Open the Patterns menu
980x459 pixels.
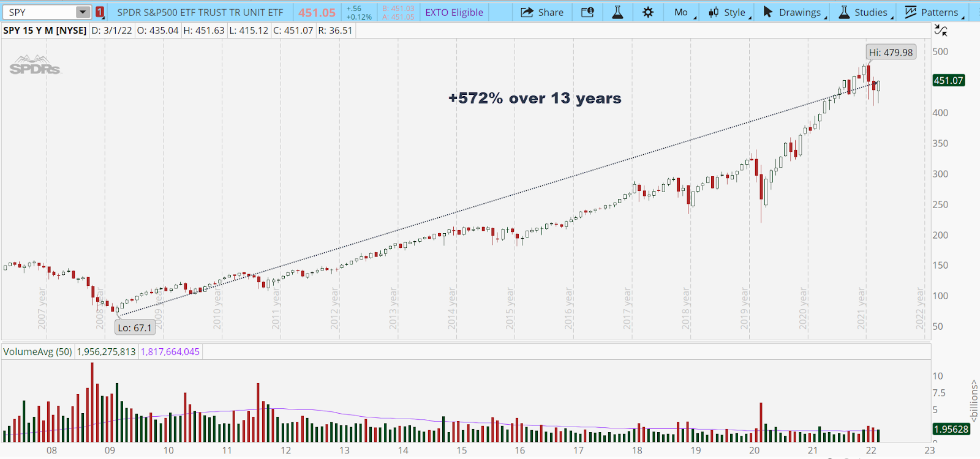933,12
